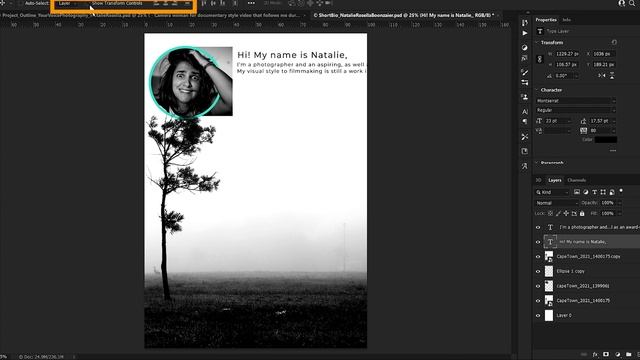Open the three-dot options in toolbar

coord(251,3)
